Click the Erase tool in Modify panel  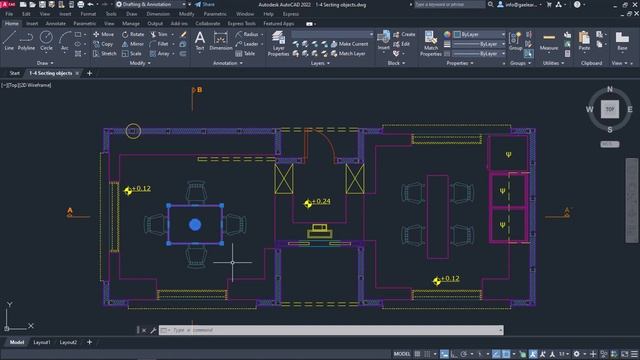pyautogui.click(x=183, y=34)
